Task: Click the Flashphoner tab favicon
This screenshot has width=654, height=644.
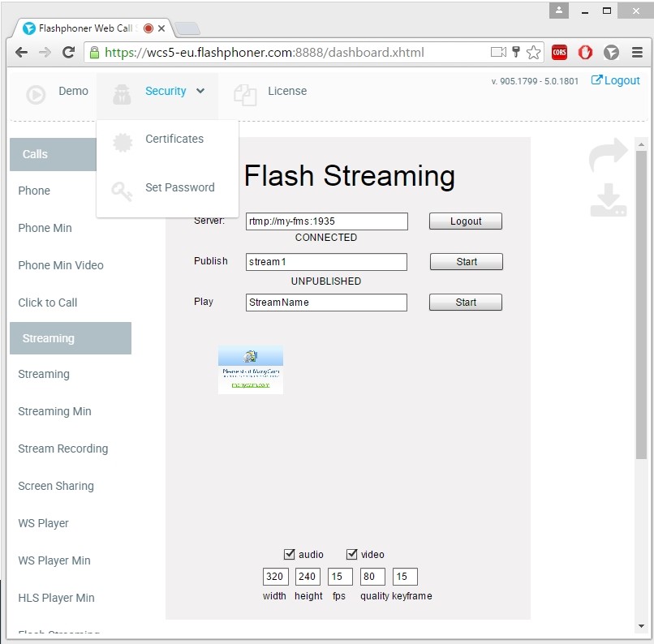Action: [28, 28]
